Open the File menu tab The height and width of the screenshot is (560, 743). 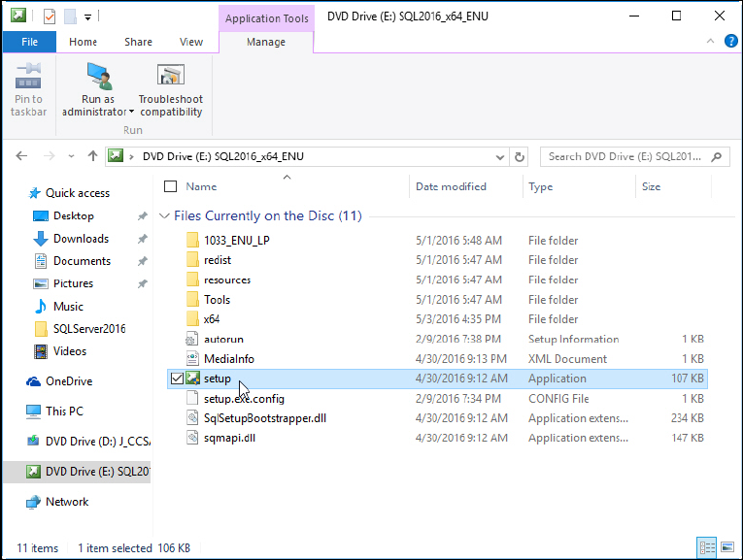29,42
